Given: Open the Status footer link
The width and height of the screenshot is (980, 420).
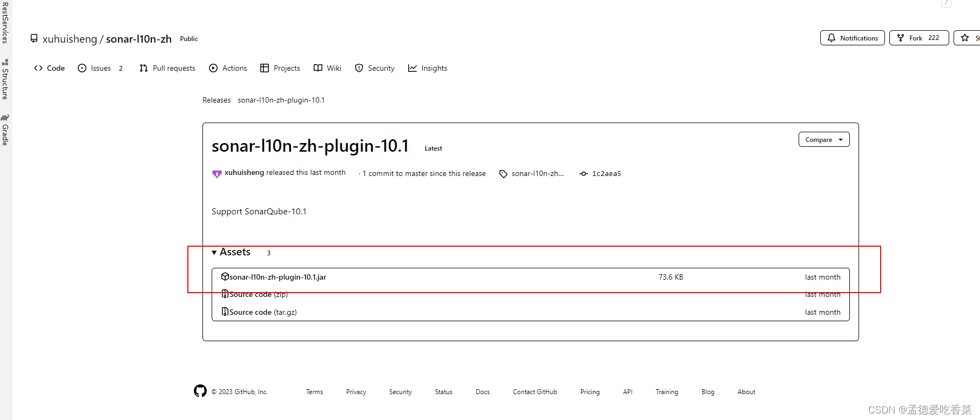Looking at the screenshot, I should click(x=444, y=392).
